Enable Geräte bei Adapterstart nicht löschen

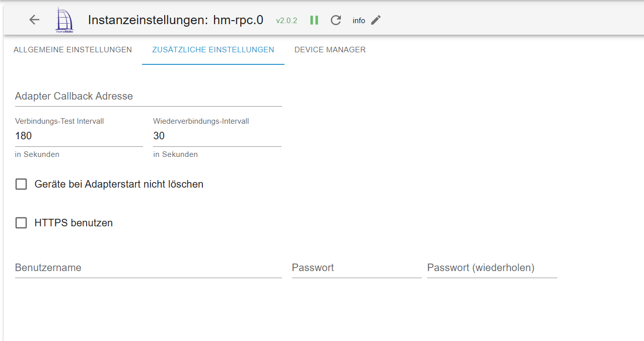21,184
